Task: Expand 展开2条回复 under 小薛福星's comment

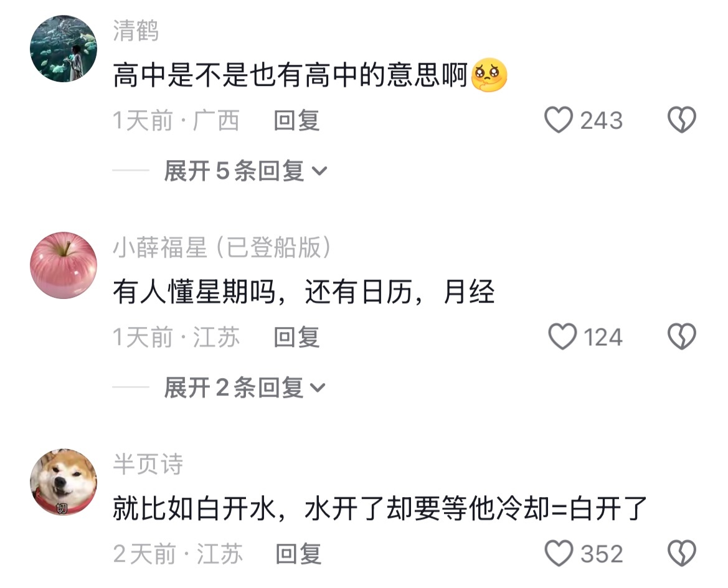Action: pos(245,387)
